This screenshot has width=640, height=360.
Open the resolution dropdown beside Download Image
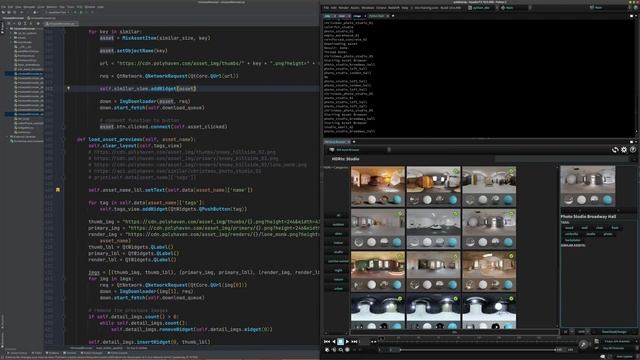coord(581,332)
